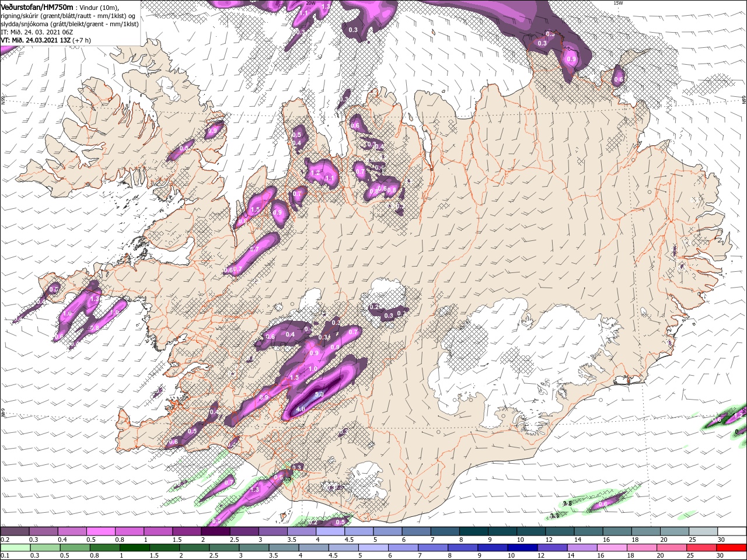Pick the 14–16 swatch in the top legend row
747x560 pixels.
click(x=589, y=531)
